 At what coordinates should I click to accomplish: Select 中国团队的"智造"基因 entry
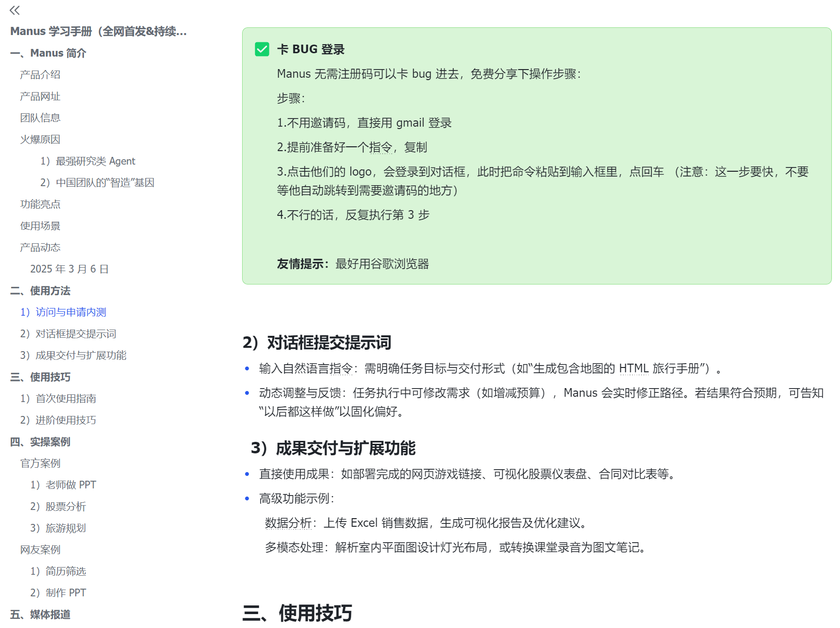97,182
